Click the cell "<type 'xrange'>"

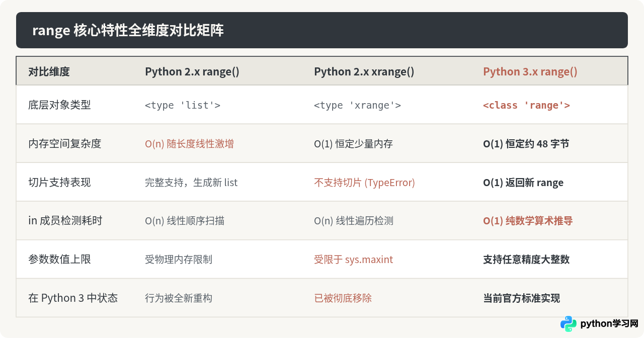[357, 105]
